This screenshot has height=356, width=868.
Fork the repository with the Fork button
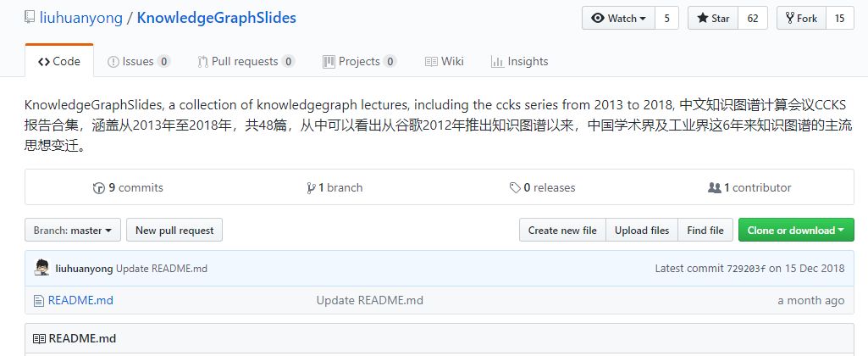tap(801, 19)
